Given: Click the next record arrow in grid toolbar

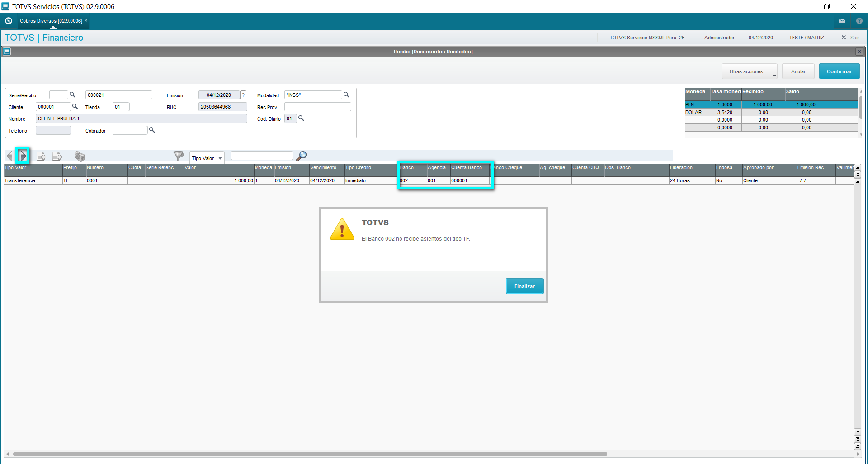Looking at the screenshot, I should coord(23,156).
